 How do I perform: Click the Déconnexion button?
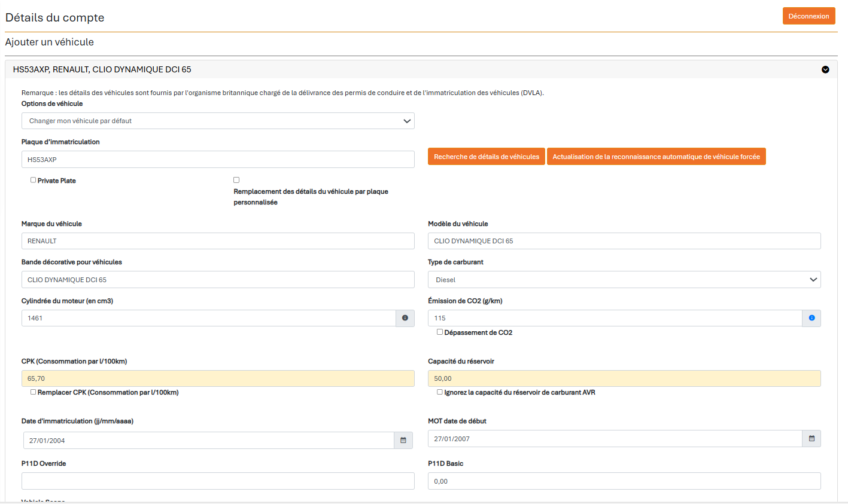click(x=809, y=16)
